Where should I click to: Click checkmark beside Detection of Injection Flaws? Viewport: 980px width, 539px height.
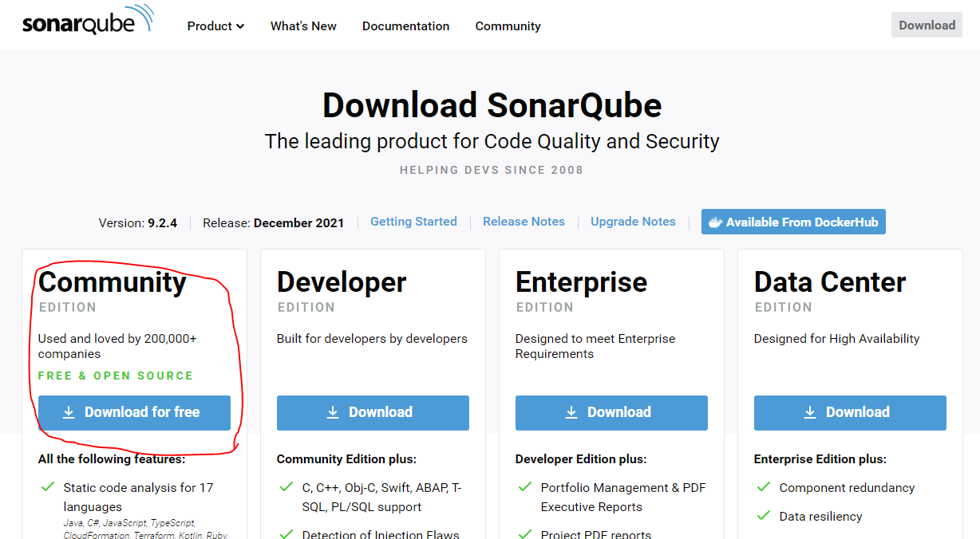tap(285, 533)
